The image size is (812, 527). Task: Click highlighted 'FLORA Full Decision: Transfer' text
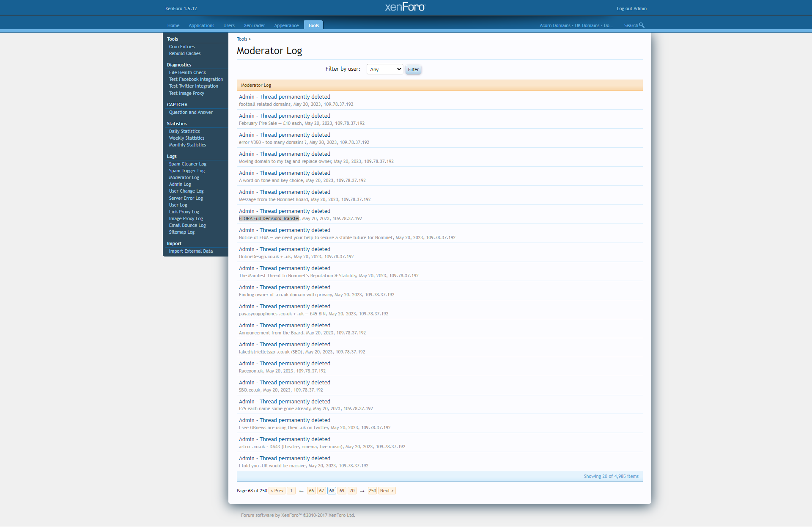[269, 218]
